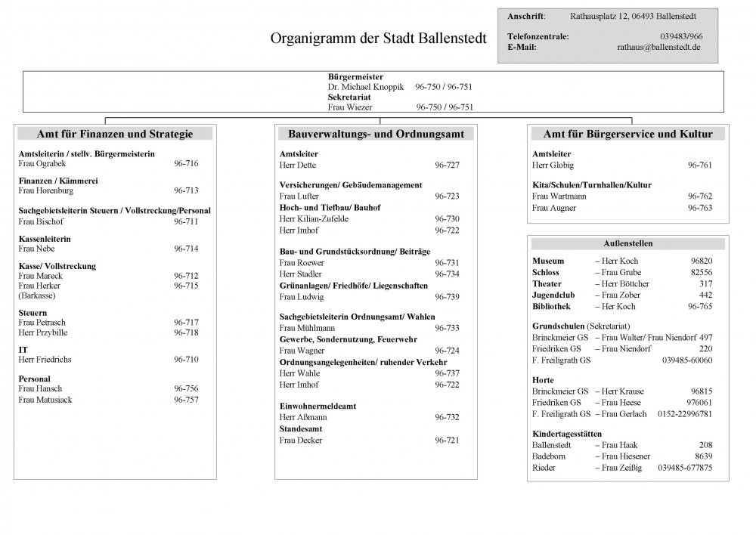This screenshot has height=535, width=756.
Task: Click Frau Ograbek's extension 96-716
Action: [186, 163]
